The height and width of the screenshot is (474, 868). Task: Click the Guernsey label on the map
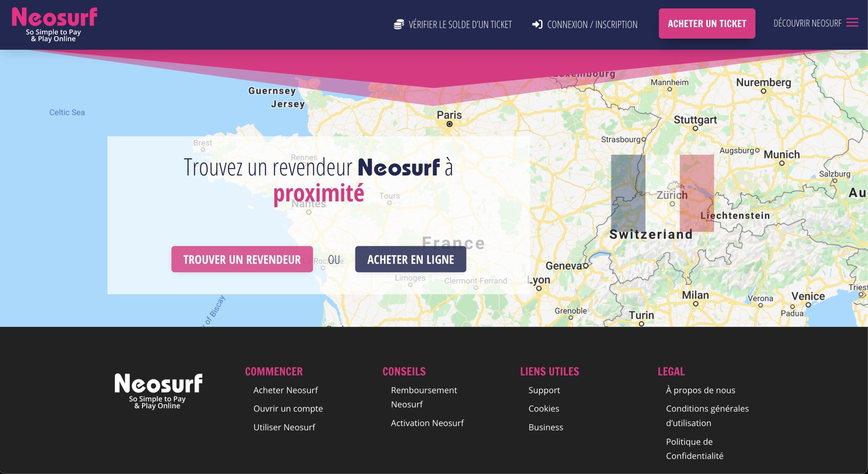(x=272, y=91)
